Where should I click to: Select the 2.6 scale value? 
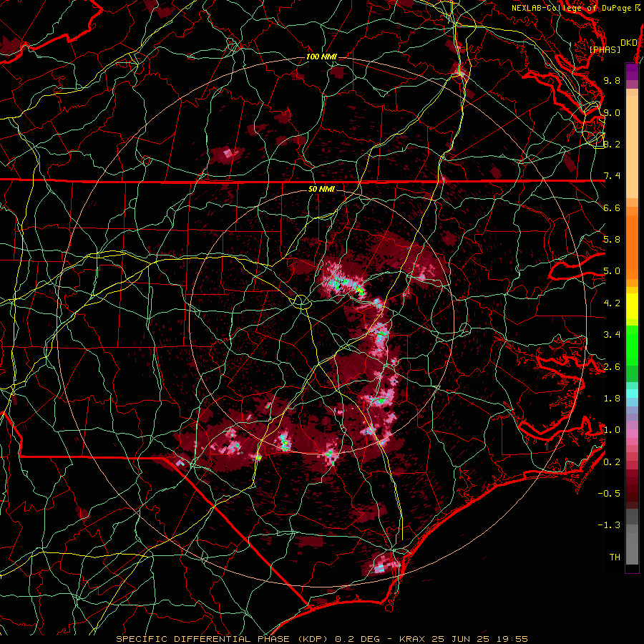[x=612, y=367]
